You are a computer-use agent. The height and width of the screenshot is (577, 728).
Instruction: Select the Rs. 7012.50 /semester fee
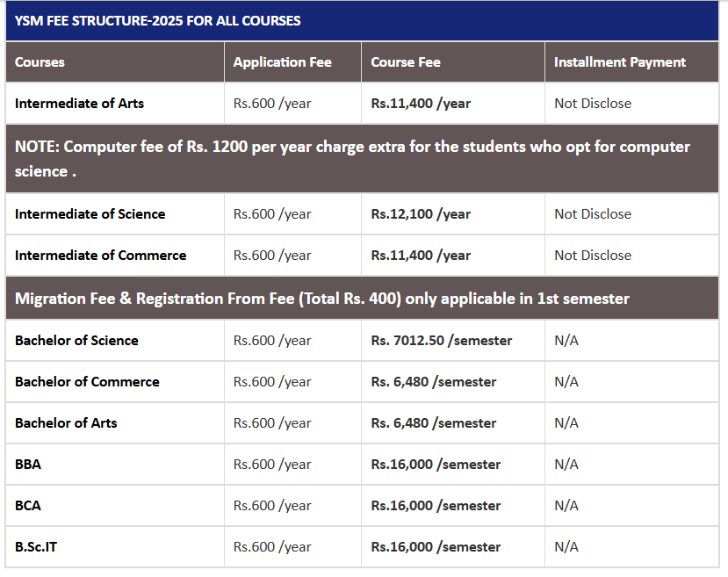point(441,341)
